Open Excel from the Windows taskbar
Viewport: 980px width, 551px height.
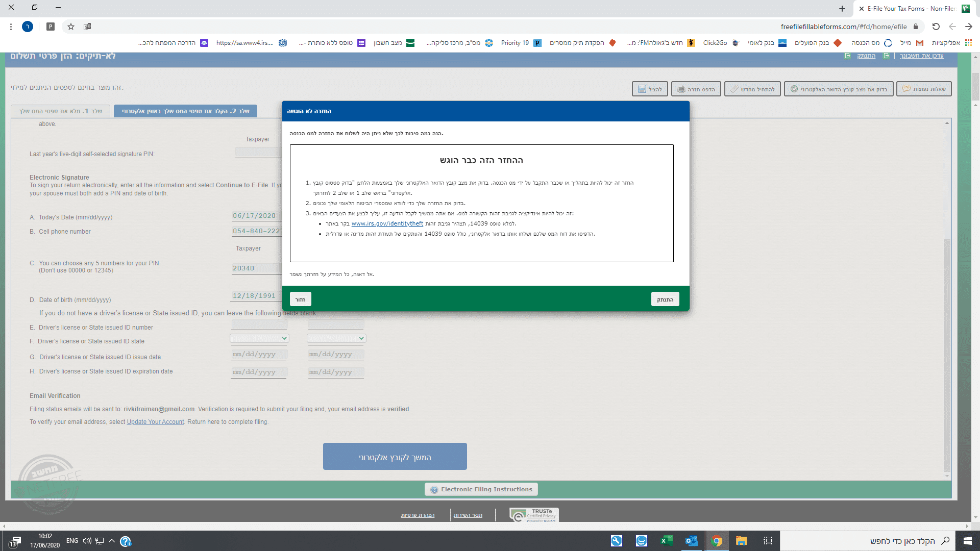point(666,541)
